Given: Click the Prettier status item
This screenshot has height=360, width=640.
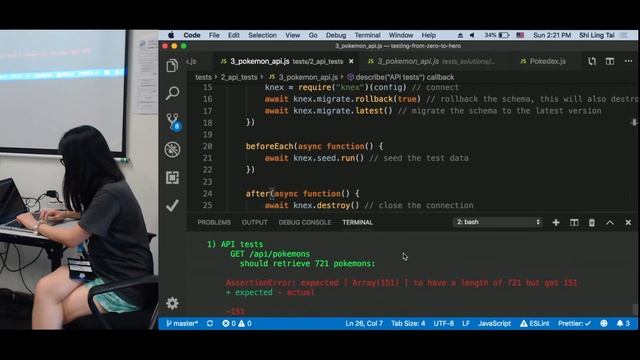Looking at the screenshot, I should [x=575, y=323].
